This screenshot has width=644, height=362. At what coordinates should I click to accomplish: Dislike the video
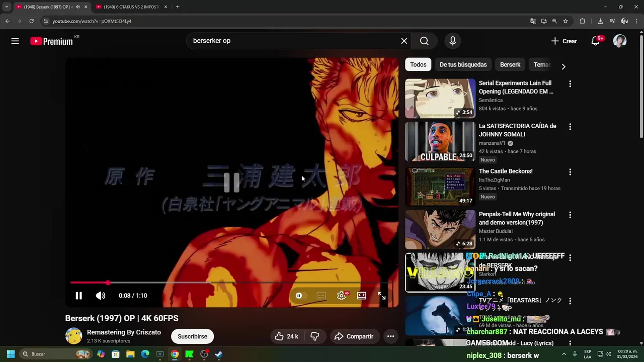(x=315, y=336)
